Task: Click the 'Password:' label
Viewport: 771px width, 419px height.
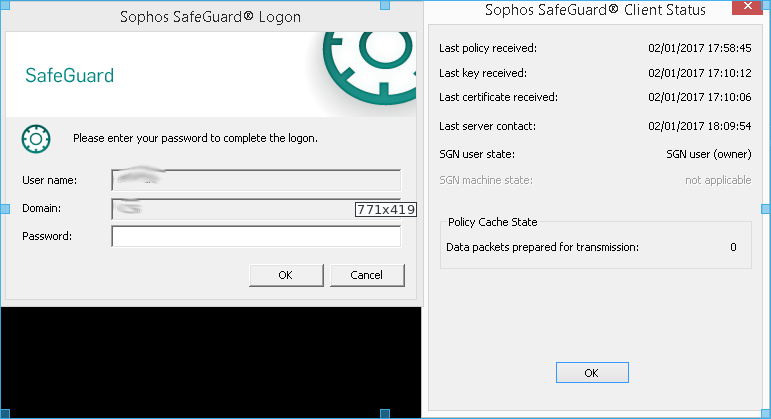Action: click(x=47, y=237)
